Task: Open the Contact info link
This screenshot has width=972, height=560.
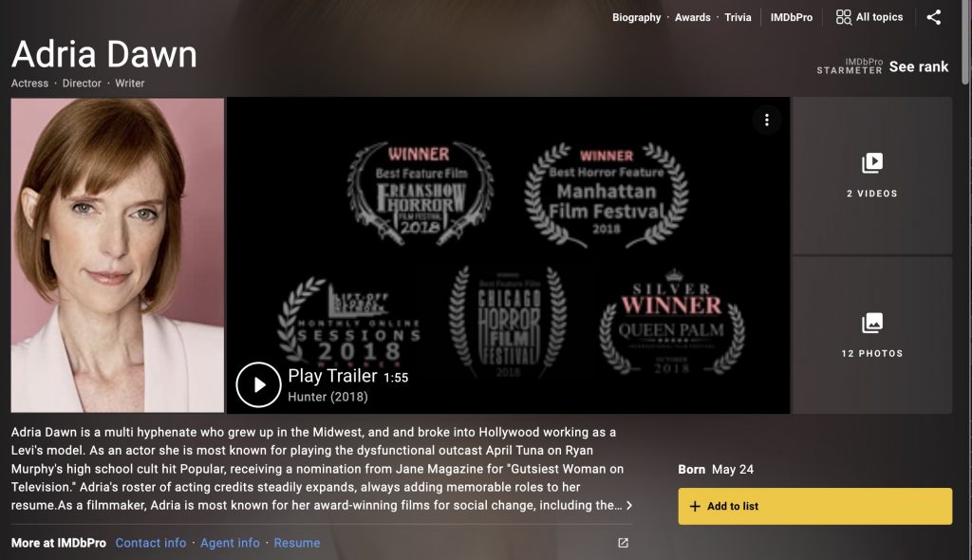Action: [x=151, y=543]
